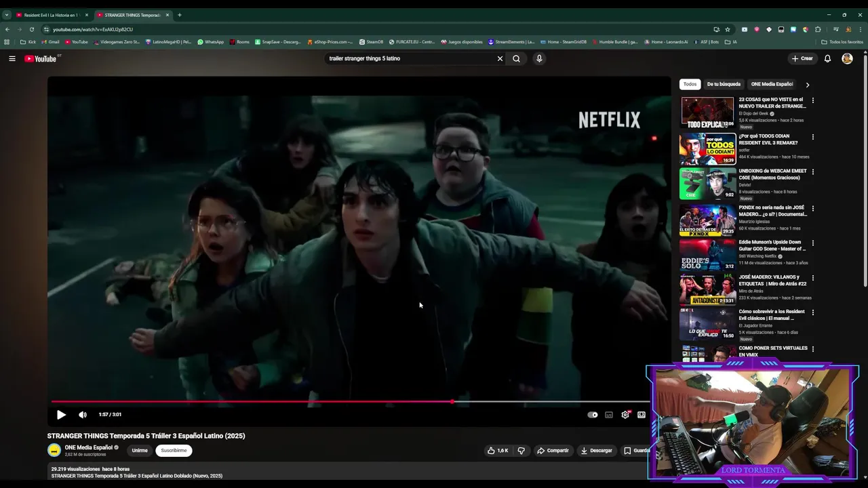Click the page vertical scrollbar

[x=865, y=169]
